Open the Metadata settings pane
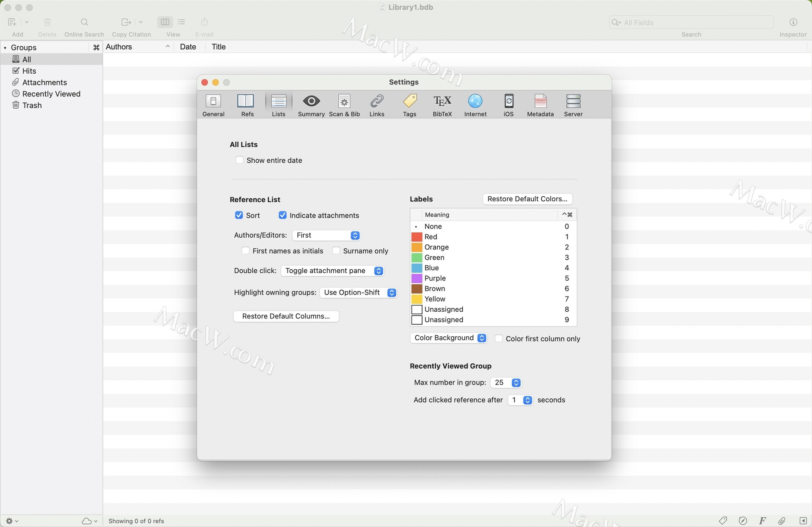812x527 pixels. click(540, 105)
